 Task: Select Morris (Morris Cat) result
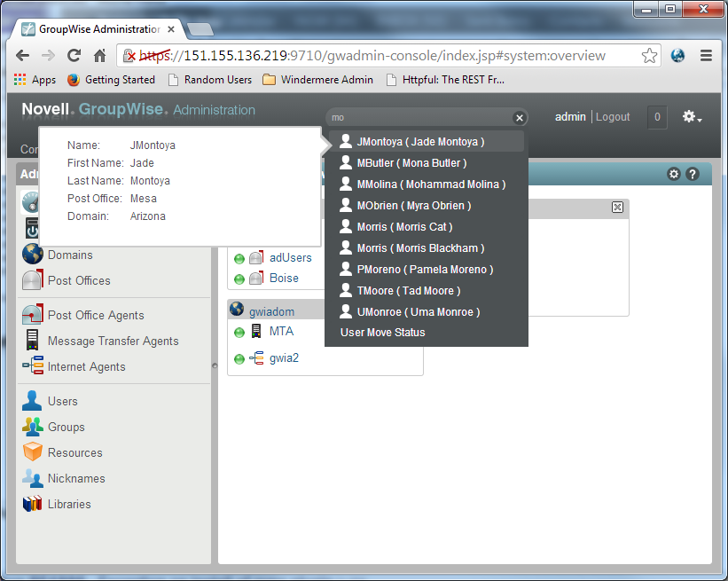pyautogui.click(x=427, y=227)
